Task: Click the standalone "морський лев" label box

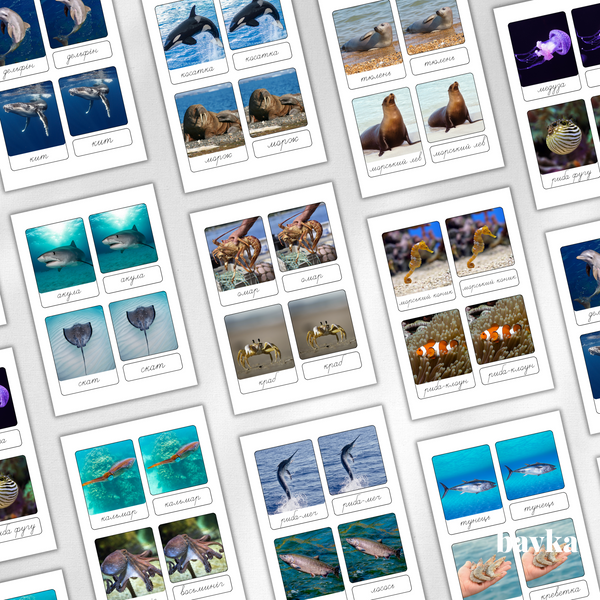Action: [x=460, y=149]
